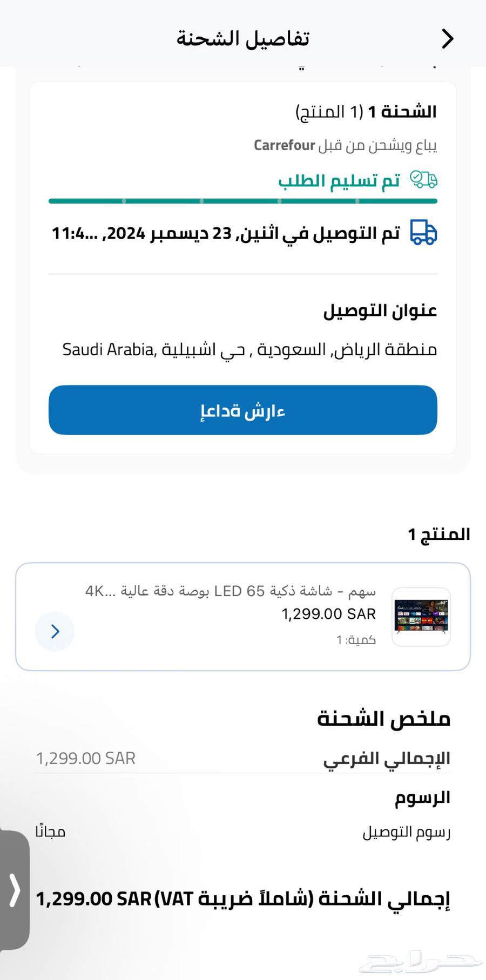Open the gray side handle tab
Image resolution: width=486 pixels, height=980 pixels.
[x=15, y=890]
